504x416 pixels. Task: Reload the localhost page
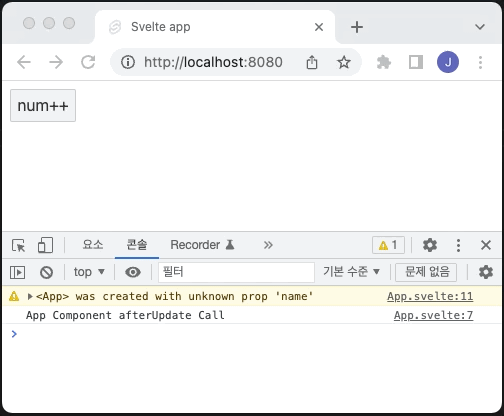[x=88, y=62]
